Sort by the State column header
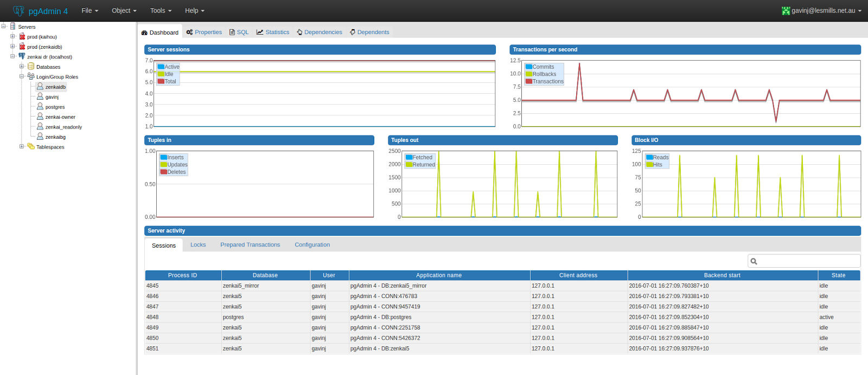The height and width of the screenshot is (375, 868). [x=839, y=275]
